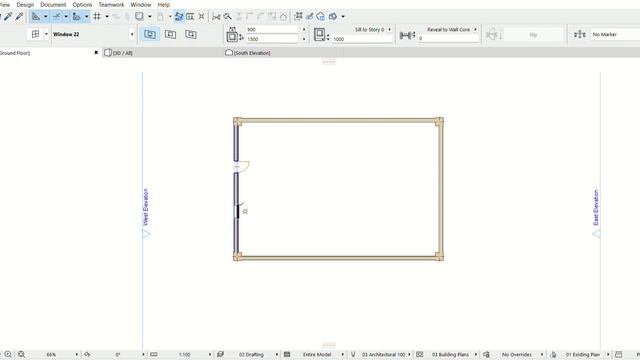The width and height of the screenshot is (640, 360).
Task: Toggle the snap guides icon
Action: [56, 16]
